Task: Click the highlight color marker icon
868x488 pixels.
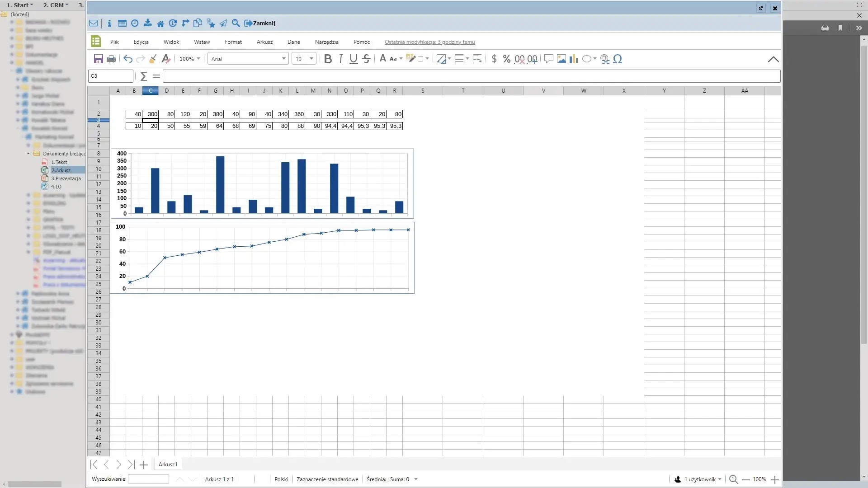Action: pos(411,58)
